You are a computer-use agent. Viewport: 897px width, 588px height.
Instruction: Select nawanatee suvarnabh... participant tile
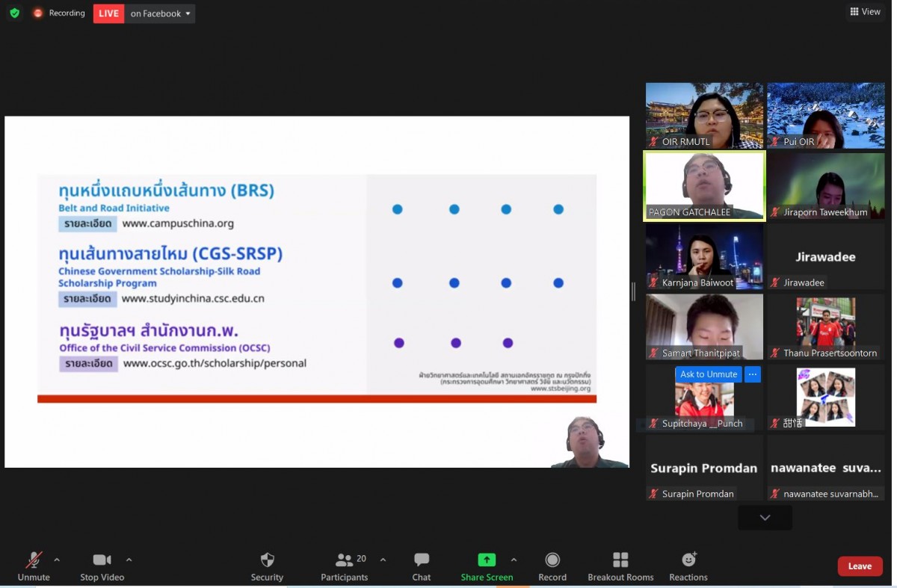click(825, 468)
